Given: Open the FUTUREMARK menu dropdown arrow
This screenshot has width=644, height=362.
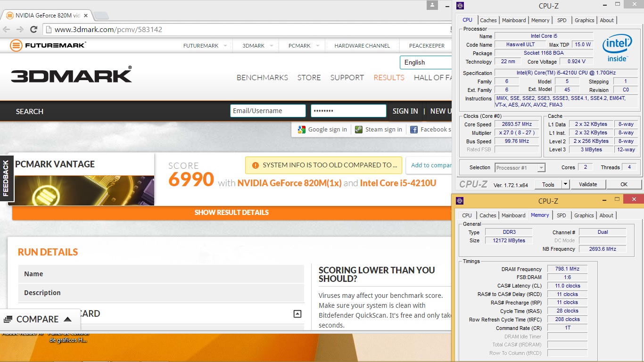Looking at the screenshot, I should 225,46.
